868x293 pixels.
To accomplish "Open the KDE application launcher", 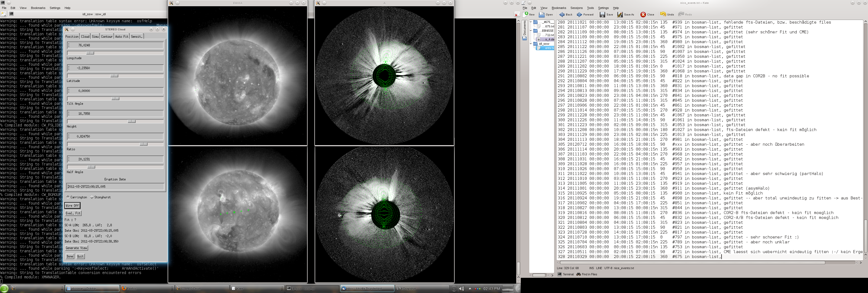I will [4, 289].
